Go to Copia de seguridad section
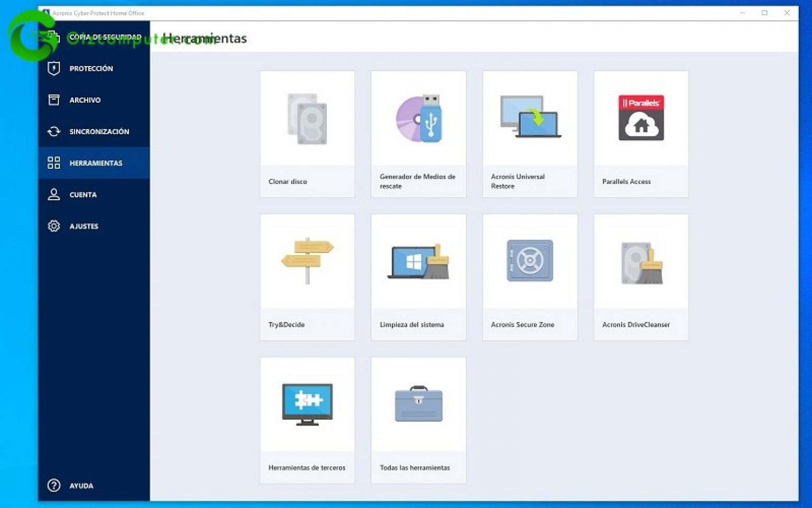This screenshot has height=508, width=812. 94,37
